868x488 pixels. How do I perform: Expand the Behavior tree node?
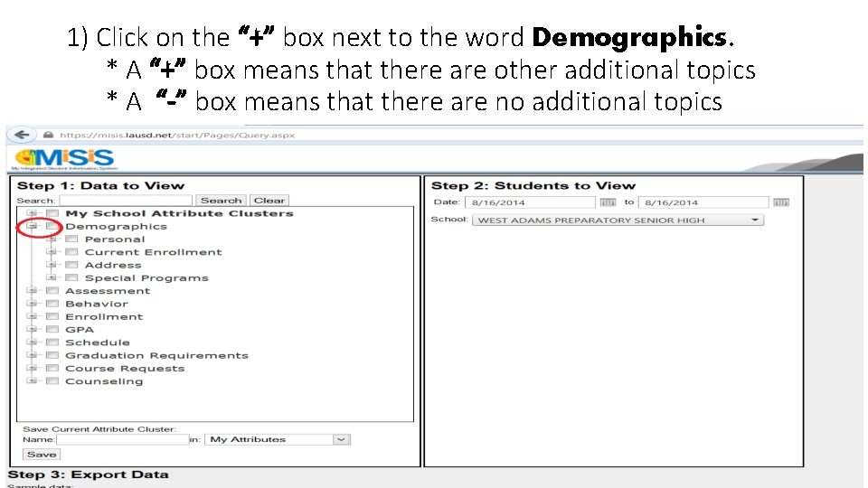coord(33,304)
